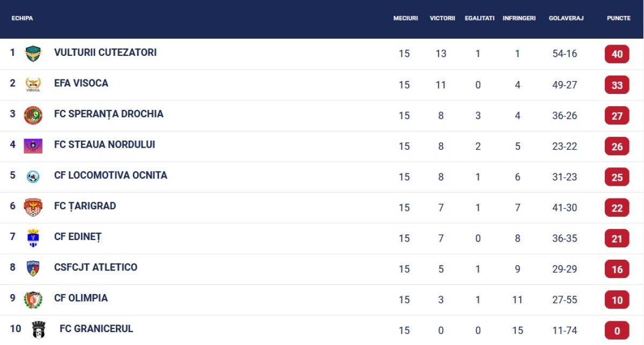Click the red 0 points badge

click(617, 331)
